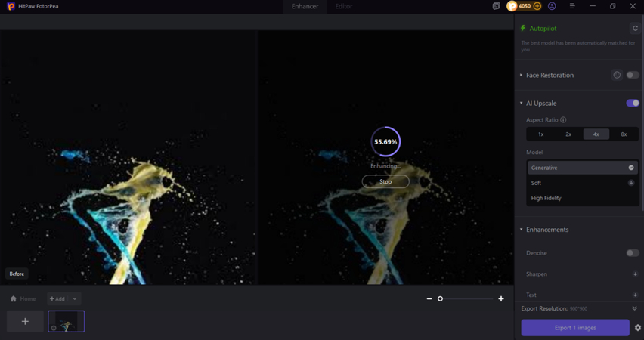Select the 2x upscale ratio

[x=568, y=134]
